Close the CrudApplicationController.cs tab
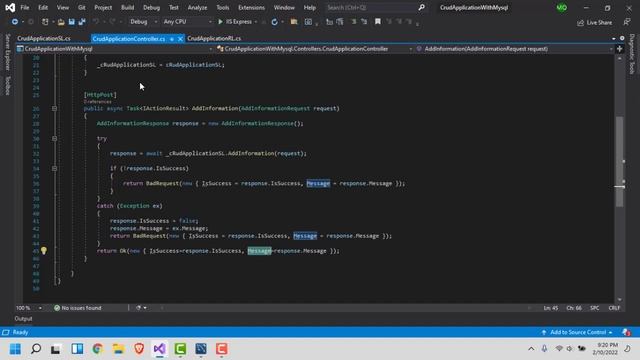640x360 pixels. 180,39
